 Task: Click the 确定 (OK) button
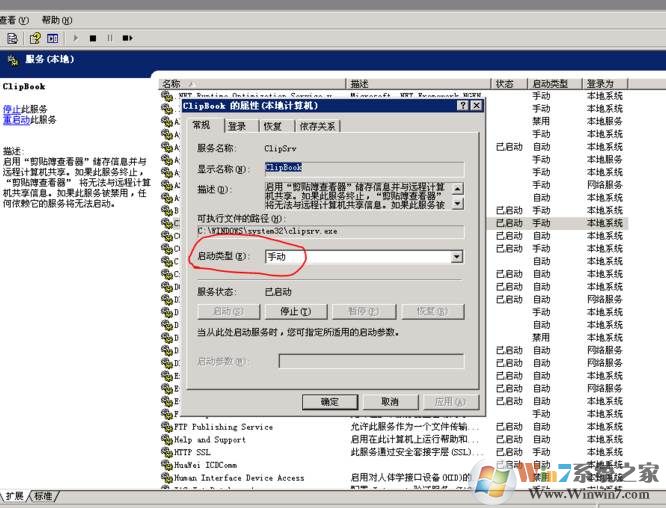point(330,401)
